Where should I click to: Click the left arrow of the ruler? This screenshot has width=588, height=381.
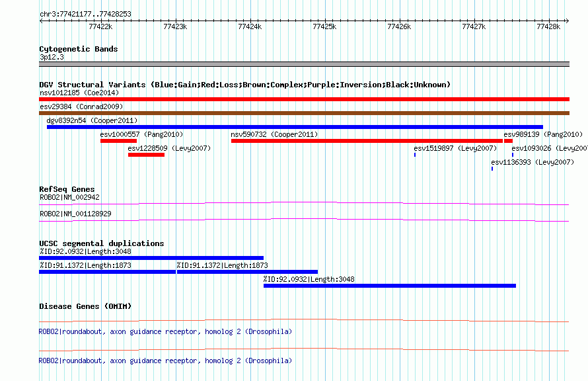(x=41, y=21)
